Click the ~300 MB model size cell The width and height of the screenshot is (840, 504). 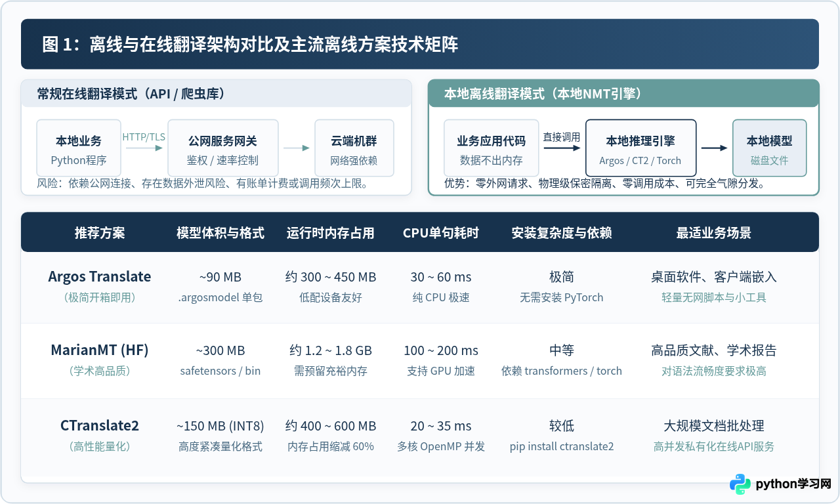click(220, 350)
